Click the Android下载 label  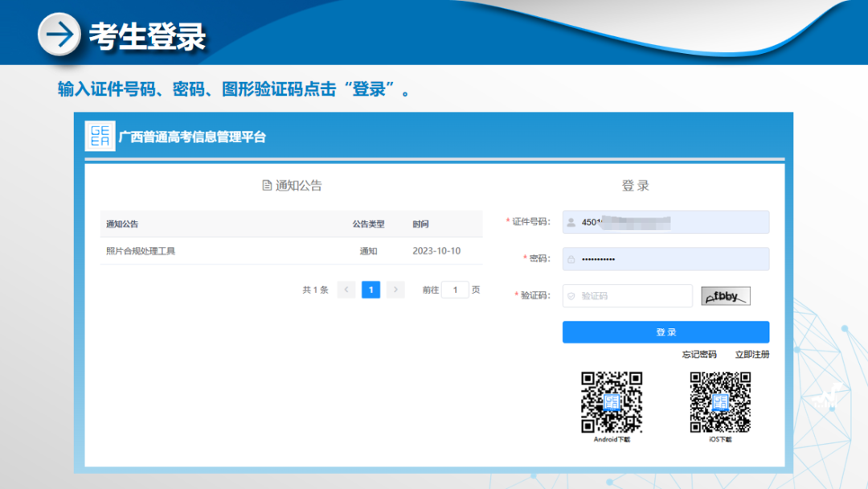pyautogui.click(x=612, y=440)
